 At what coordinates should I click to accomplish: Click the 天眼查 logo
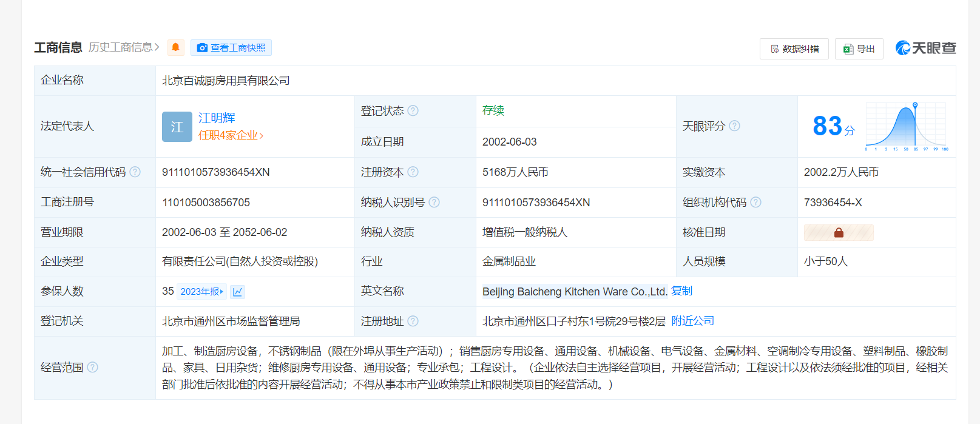[x=926, y=48]
